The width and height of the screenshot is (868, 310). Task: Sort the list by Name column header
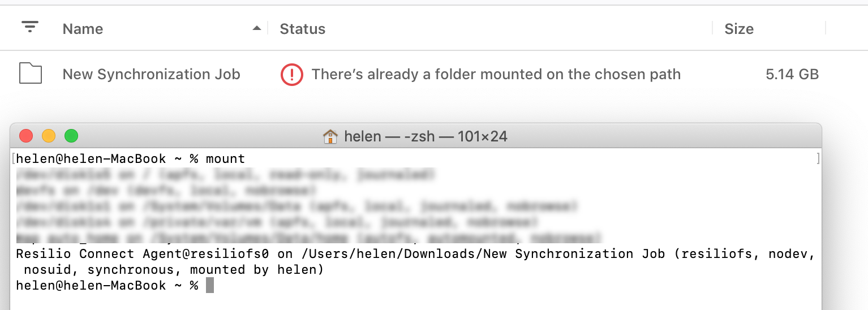83,29
